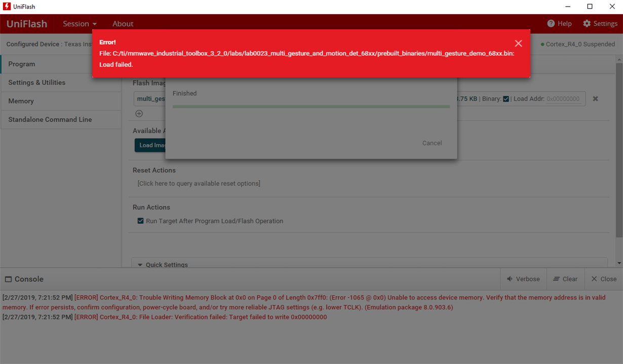Open Settings gear in header
The width and height of the screenshot is (623, 364).
[x=600, y=23]
